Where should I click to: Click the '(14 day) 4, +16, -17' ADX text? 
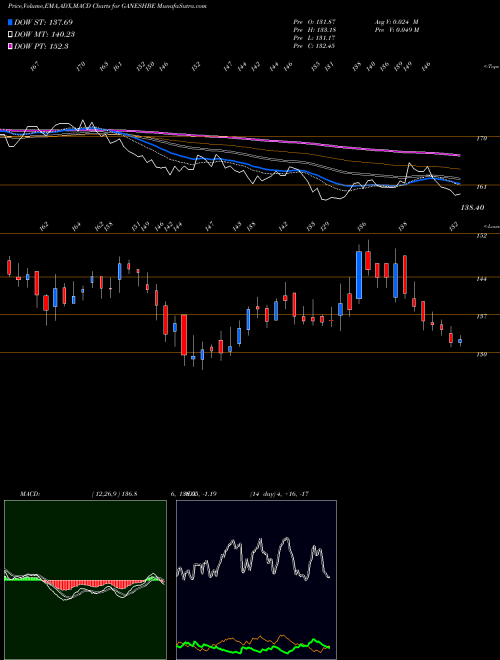coord(280,494)
